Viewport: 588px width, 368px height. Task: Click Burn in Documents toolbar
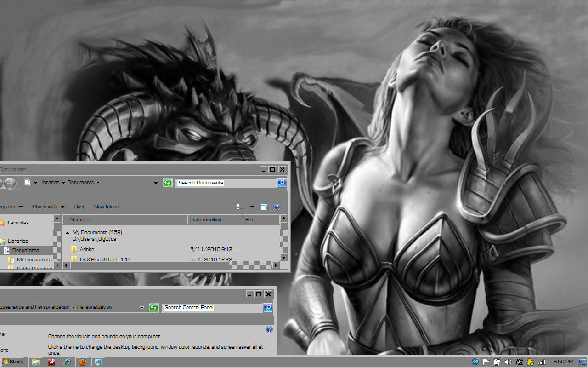click(x=80, y=207)
